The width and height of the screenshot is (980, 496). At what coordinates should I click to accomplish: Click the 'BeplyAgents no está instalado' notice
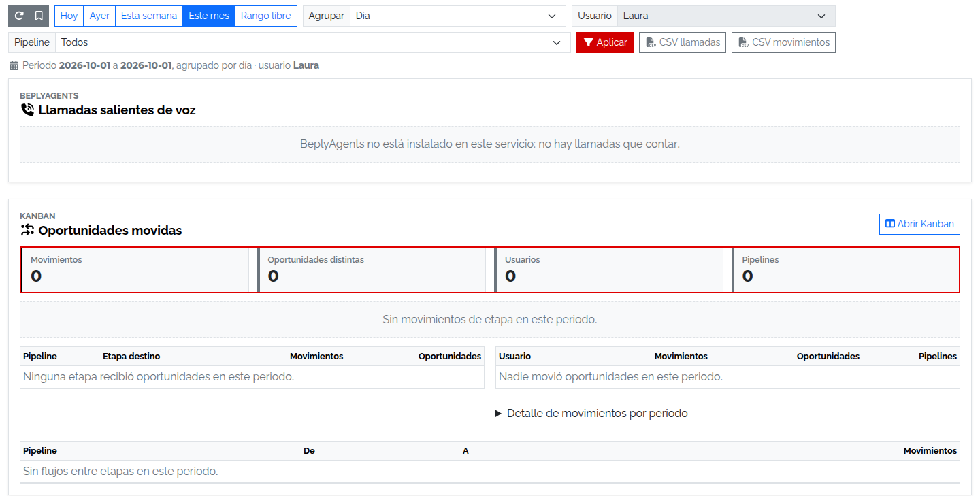point(490,144)
